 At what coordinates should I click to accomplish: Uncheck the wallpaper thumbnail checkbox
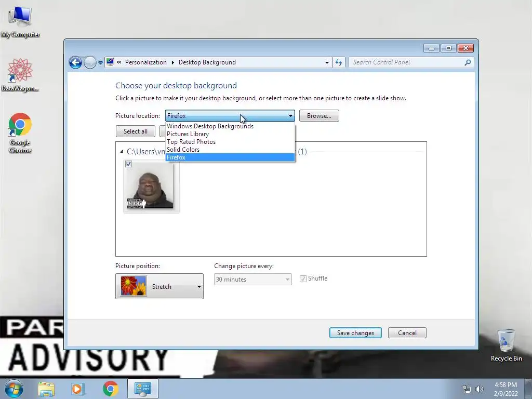point(129,164)
